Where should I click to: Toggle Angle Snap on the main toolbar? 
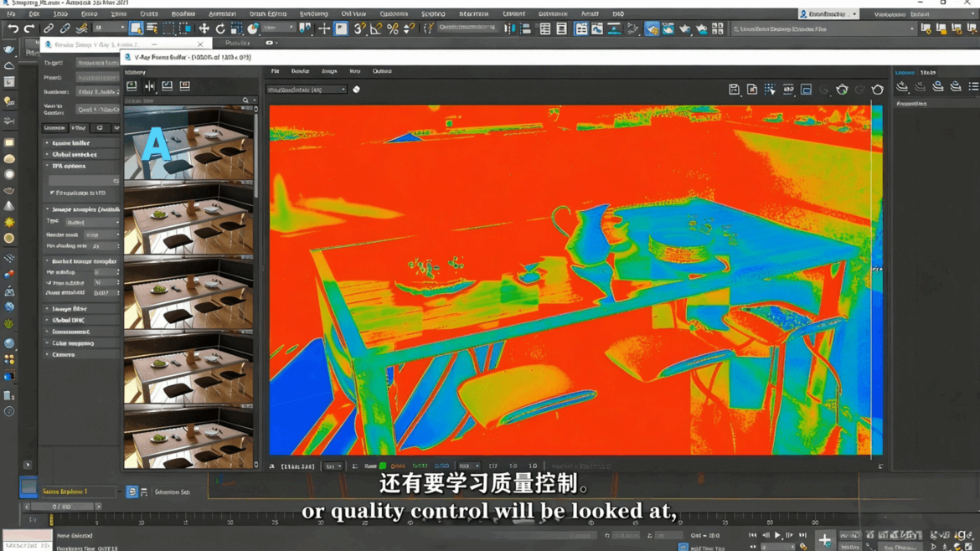[x=375, y=28]
